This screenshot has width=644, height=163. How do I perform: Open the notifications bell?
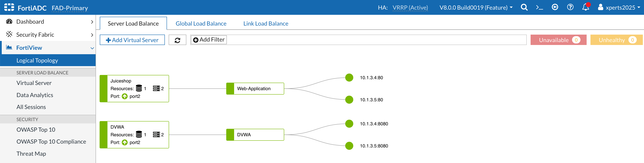point(585,7)
